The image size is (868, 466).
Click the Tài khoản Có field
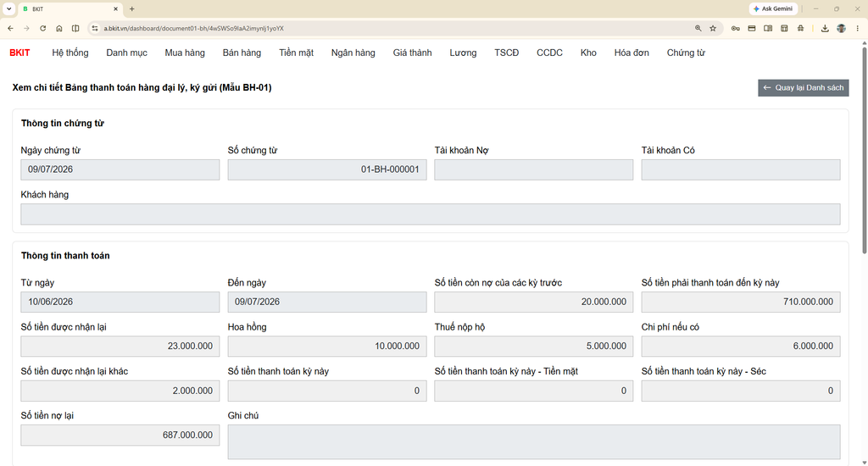coord(741,170)
